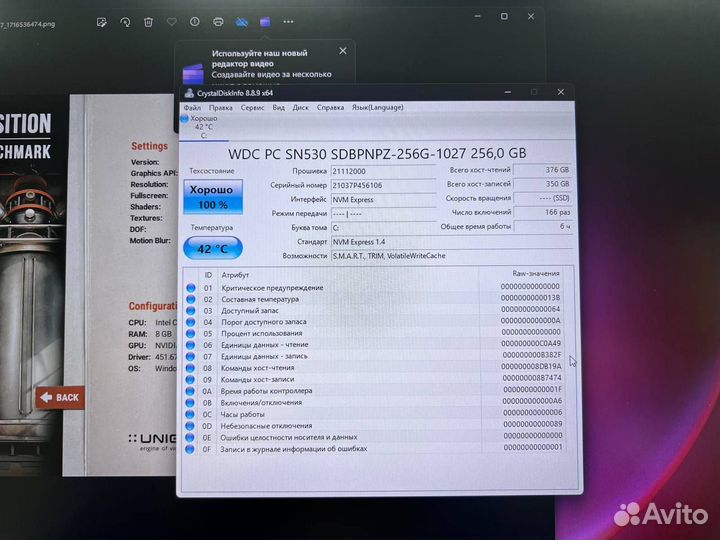Rotate the picture using Photos rotate icon
The height and width of the screenshot is (540, 720).
tap(125, 22)
